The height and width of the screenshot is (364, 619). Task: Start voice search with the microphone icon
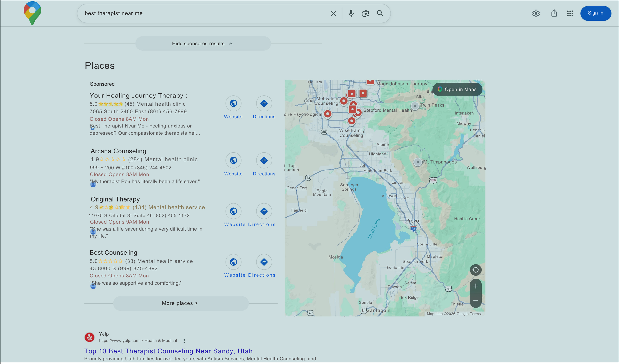coord(351,13)
